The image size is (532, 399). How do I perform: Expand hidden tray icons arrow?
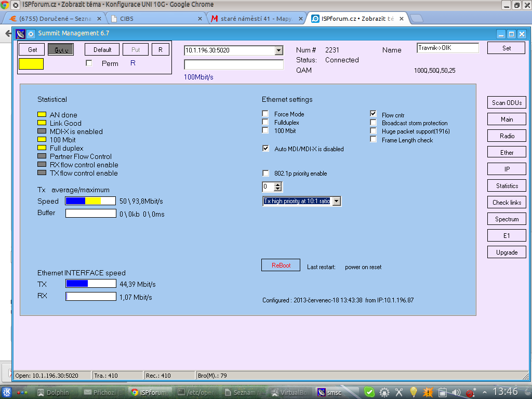[x=484, y=393]
